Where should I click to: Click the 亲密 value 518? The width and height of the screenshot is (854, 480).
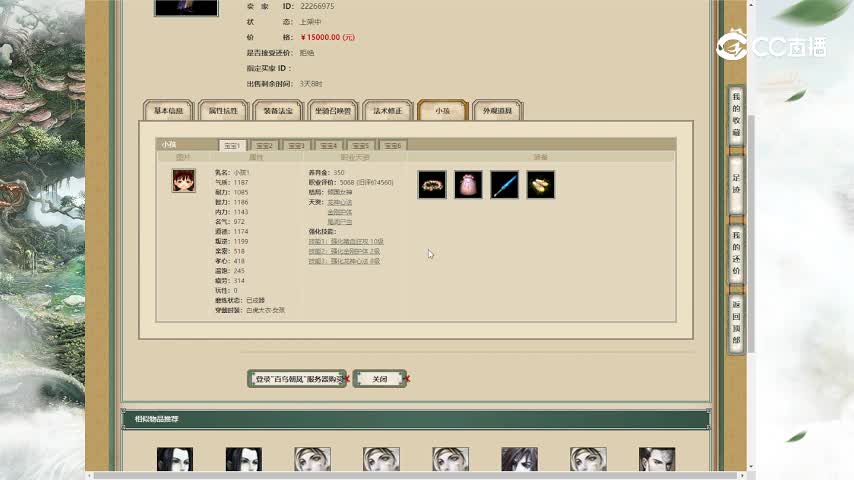coord(239,251)
